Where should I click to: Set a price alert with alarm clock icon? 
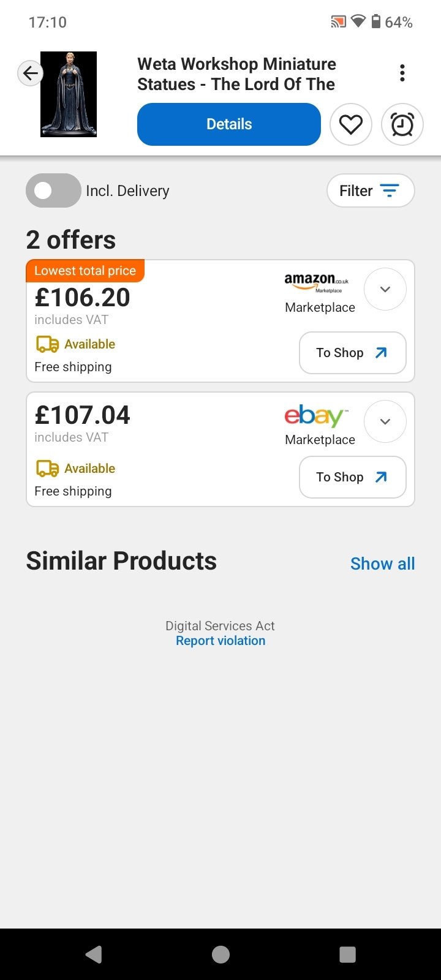point(402,125)
